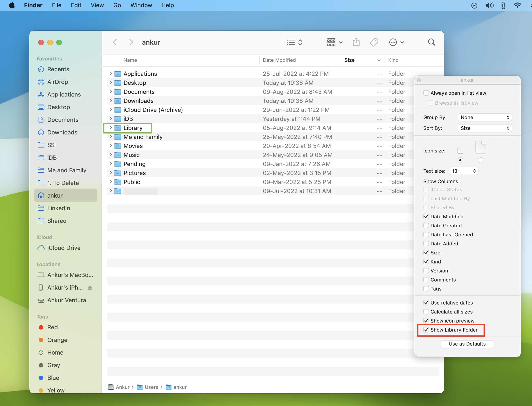Go back with the left arrow
The image size is (532, 406).
click(115, 42)
